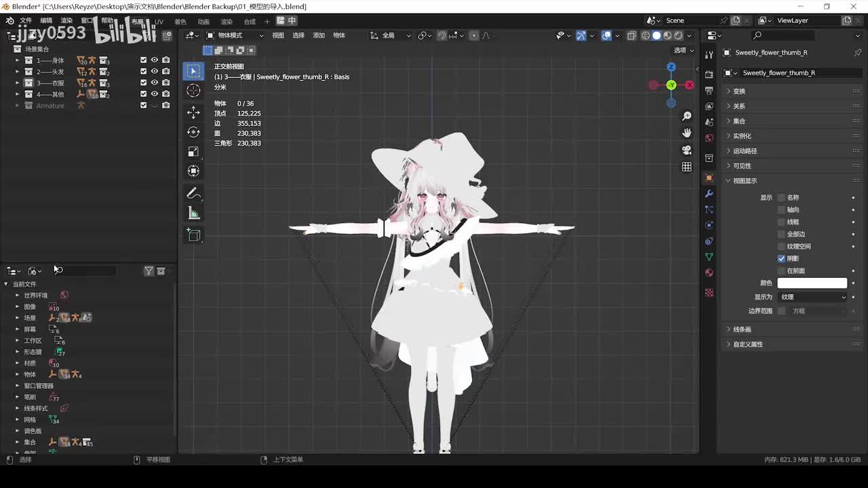Toggle viewport gizmo display button
The width and height of the screenshot is (868, 488).
click(x=581, y=35)
